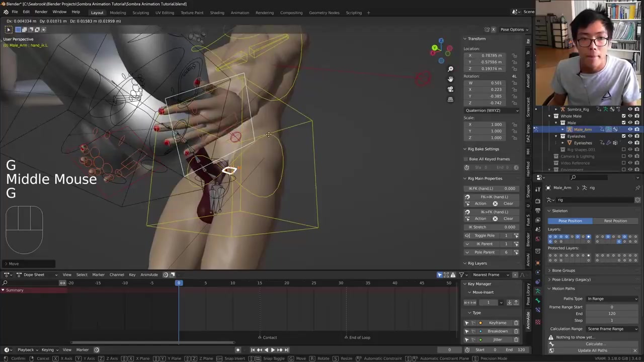
Task: Enable the Bake All Keyed Frames checkbox
Action: [466, 159]
